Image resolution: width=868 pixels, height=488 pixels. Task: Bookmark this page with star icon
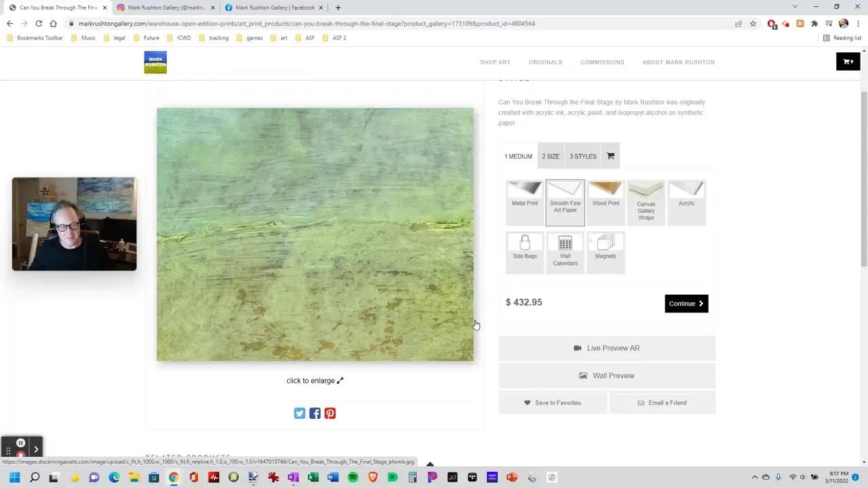(x=753, y=24)
